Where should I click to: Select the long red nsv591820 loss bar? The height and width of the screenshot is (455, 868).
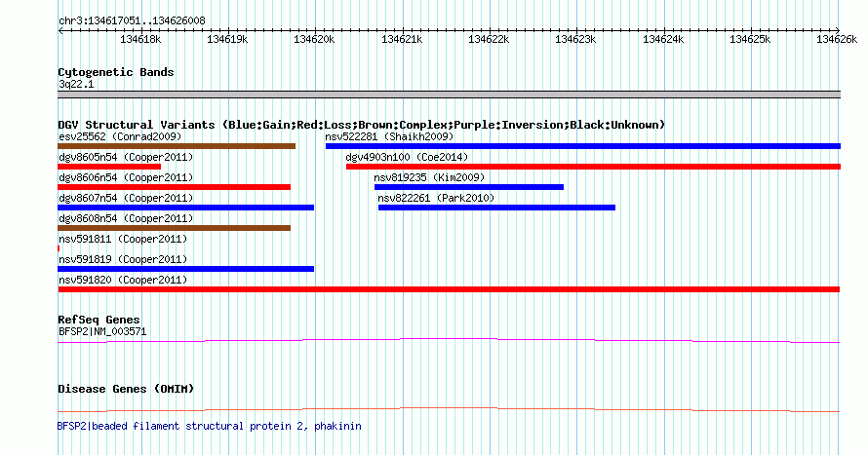(x=449, y=289)
